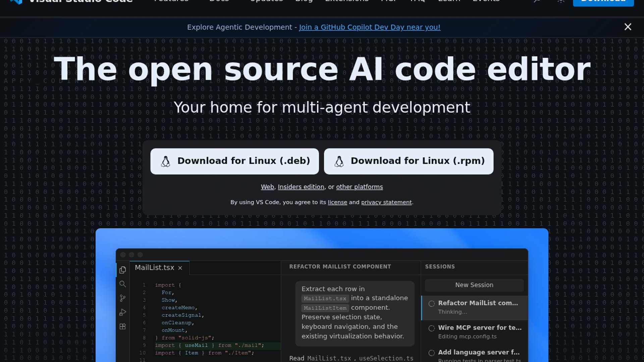Select the Run and Debug icon

point(123,312)
